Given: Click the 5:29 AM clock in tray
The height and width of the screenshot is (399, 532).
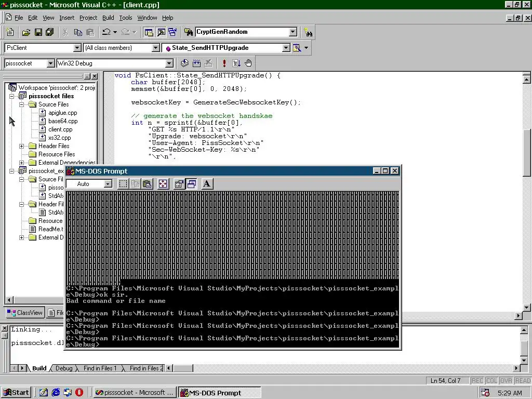Looking at the screenshot, I should point(510,393).
